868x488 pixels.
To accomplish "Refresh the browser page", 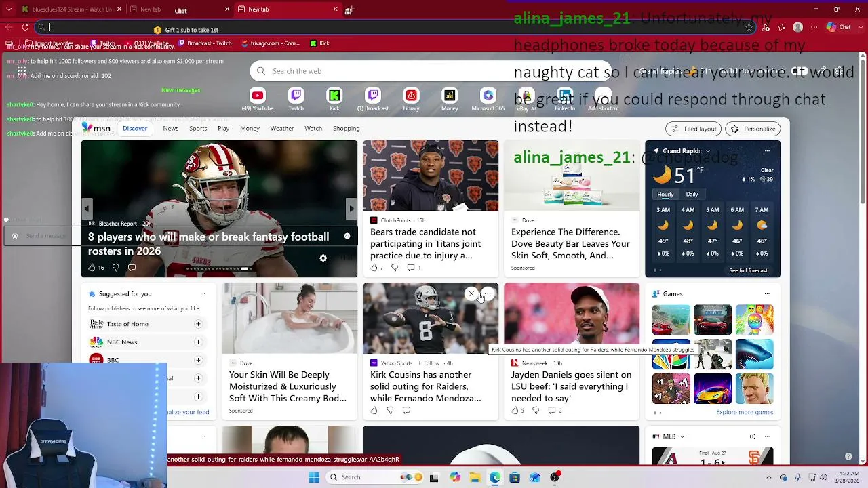I will (25, 27).
